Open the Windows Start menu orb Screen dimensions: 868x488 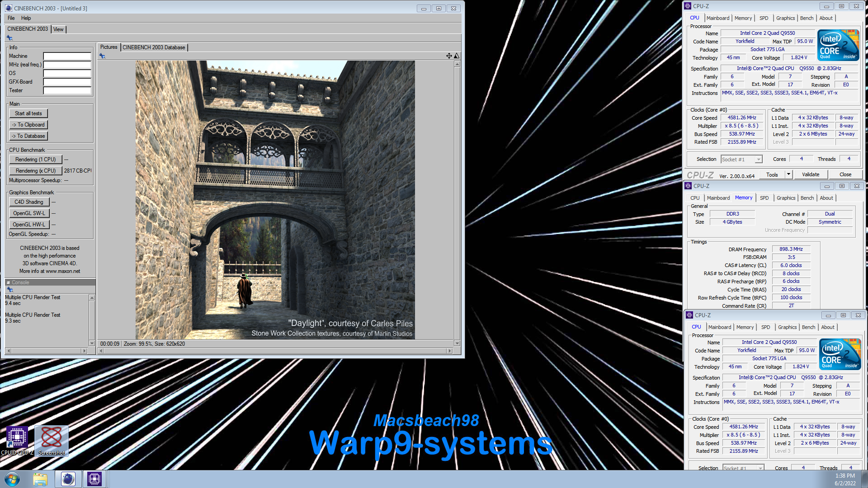point(12,479)
